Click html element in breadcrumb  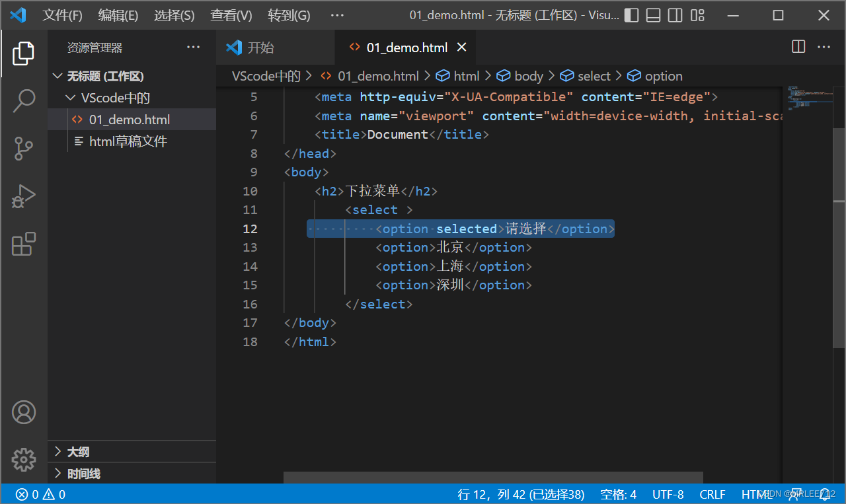point(457,76)
